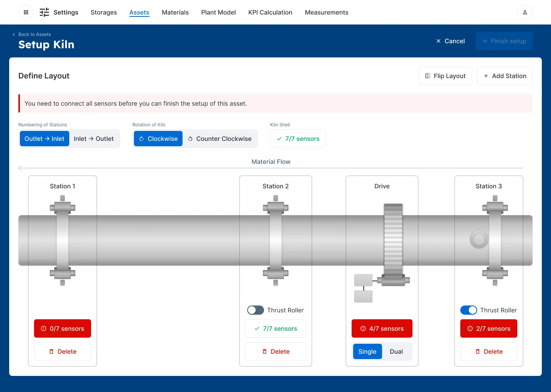Click Back to Assets link

click(34, 34)
